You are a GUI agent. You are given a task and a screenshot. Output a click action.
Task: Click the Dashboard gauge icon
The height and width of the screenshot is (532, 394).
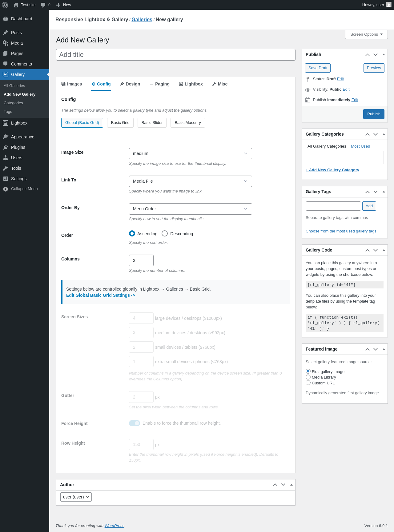click(x=6, y=19)
